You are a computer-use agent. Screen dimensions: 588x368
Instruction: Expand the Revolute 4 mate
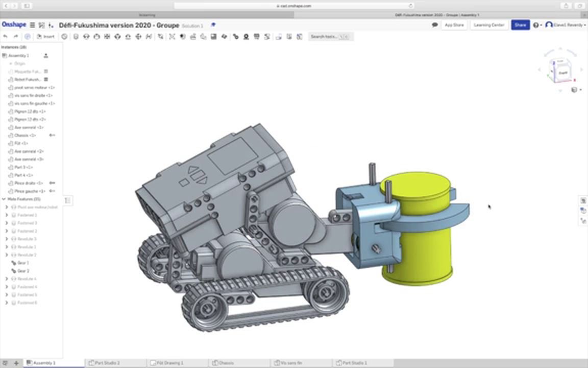[7, 279]
